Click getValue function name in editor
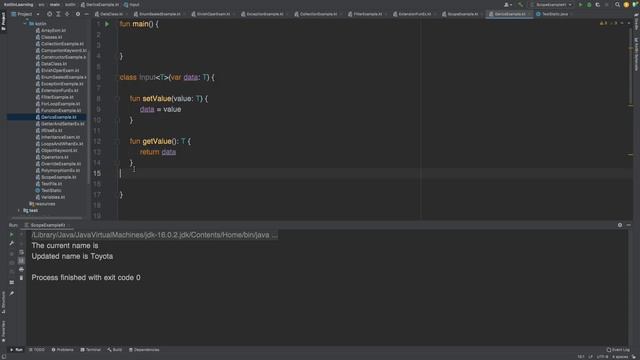640x360 pixels. coord(157,141)
